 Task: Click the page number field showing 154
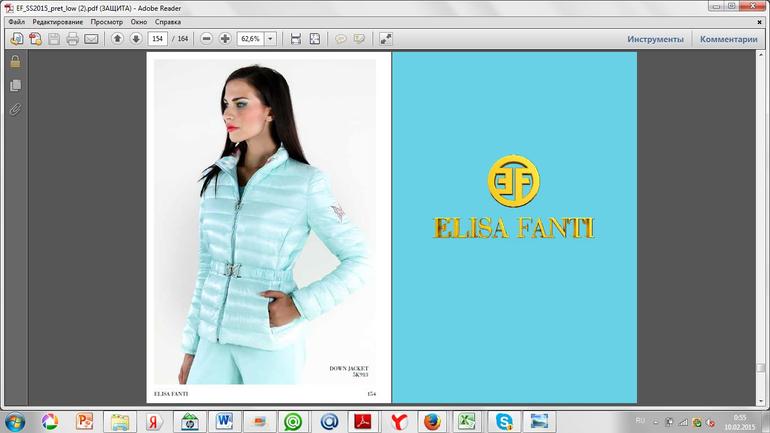coord(158,39)
